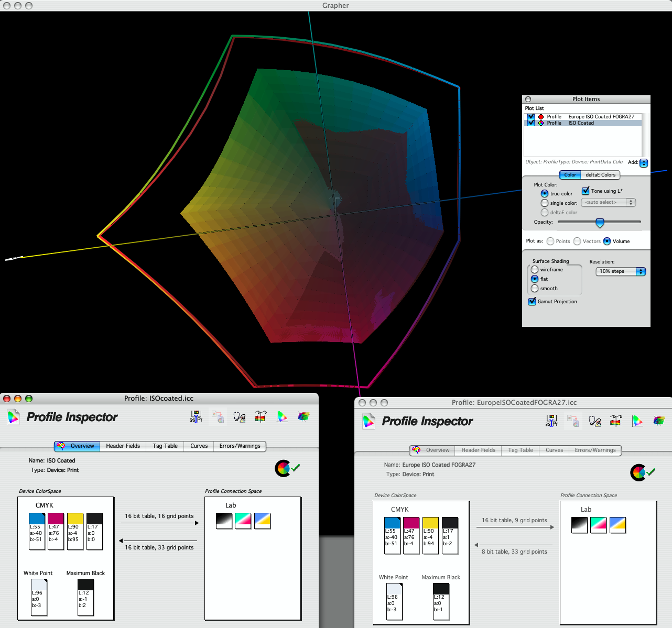Image resolution: width=672 pixels, height=628 pixels.
Task: Click the rename profile icon in ISOcoated window
Action: click(x=196, y=417)
